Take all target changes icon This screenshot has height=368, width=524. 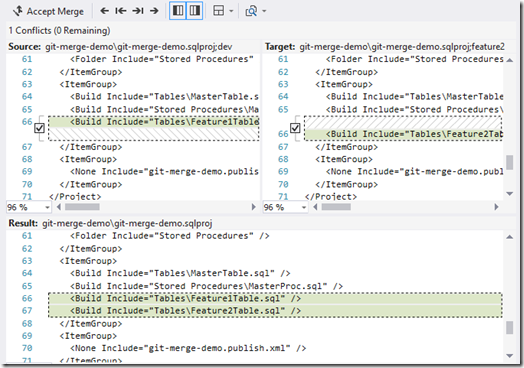(x=194, y=11)
